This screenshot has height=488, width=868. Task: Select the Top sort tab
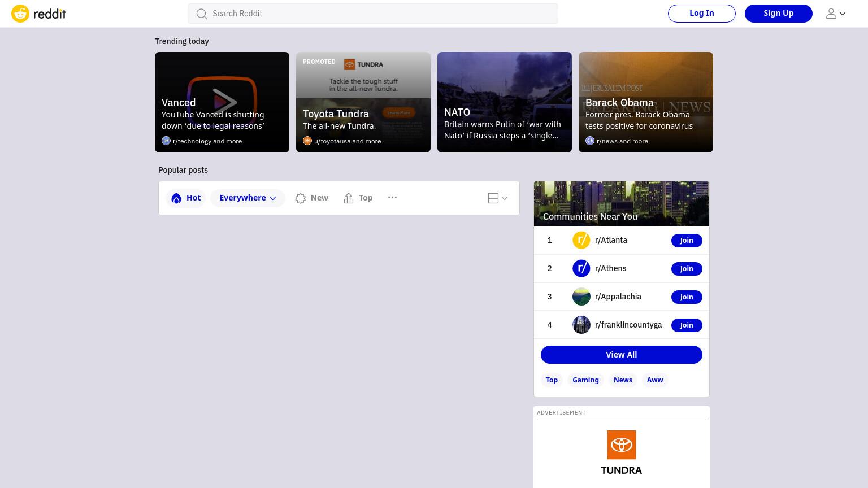coord(358,198)
